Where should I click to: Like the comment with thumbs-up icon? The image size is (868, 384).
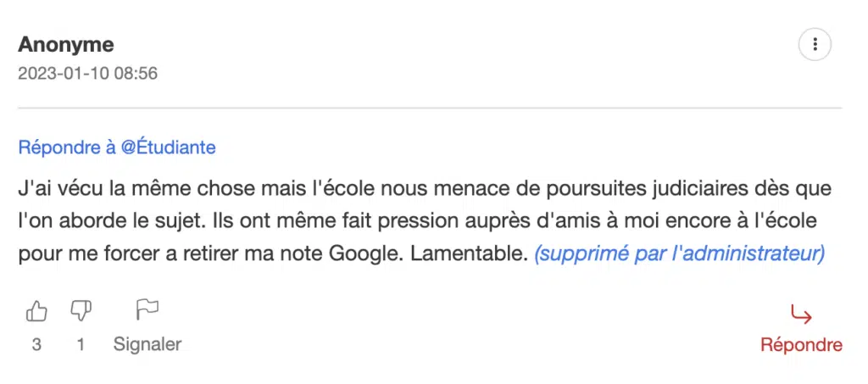tap(36, 312)
